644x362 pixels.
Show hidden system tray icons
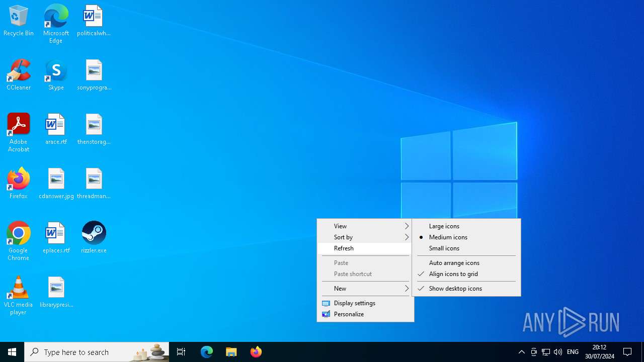point(522,352)
